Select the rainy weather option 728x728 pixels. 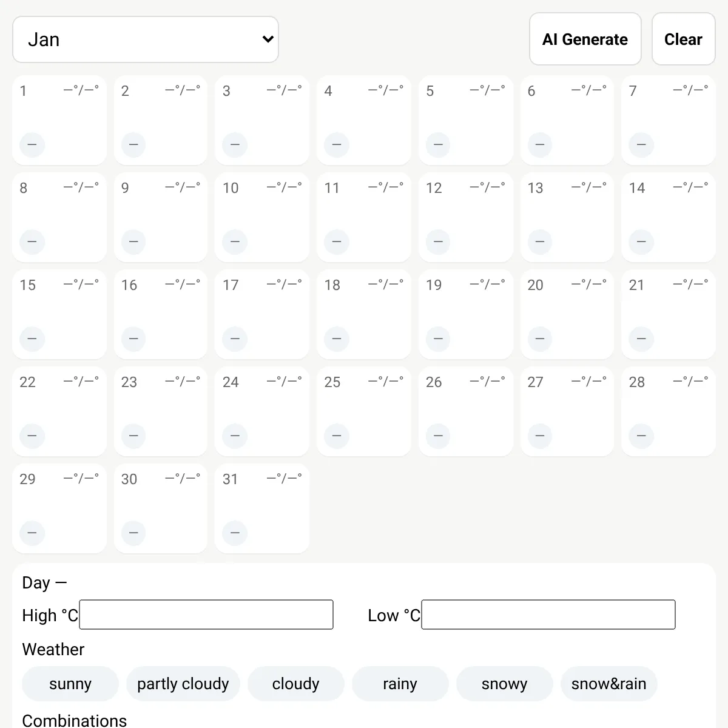[x=400, y=684]
